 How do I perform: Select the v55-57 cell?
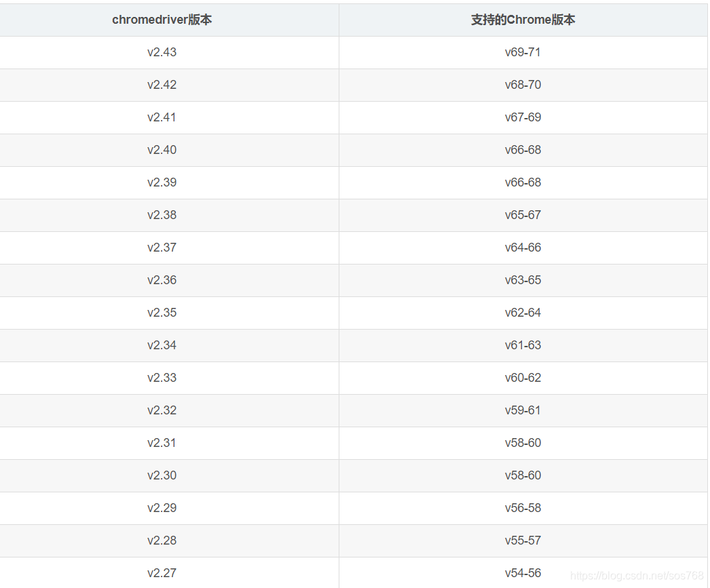click(x=523, y=541)
